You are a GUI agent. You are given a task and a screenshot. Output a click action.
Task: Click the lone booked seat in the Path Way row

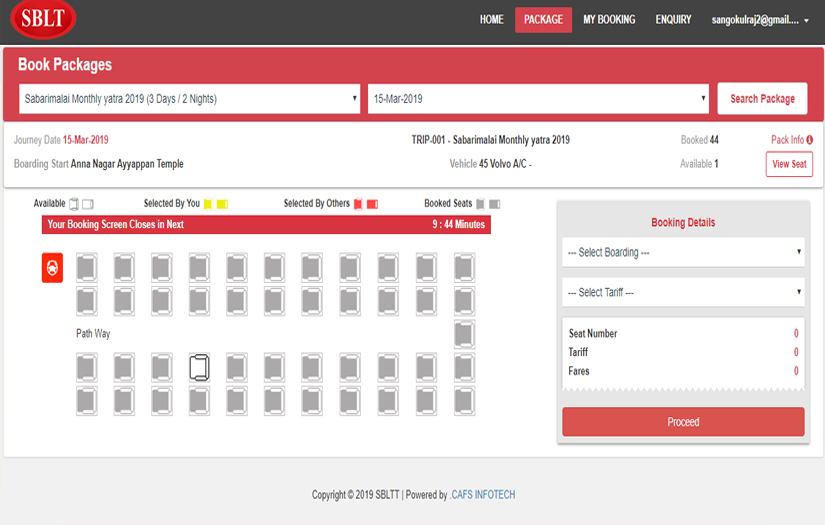(465, 334)
